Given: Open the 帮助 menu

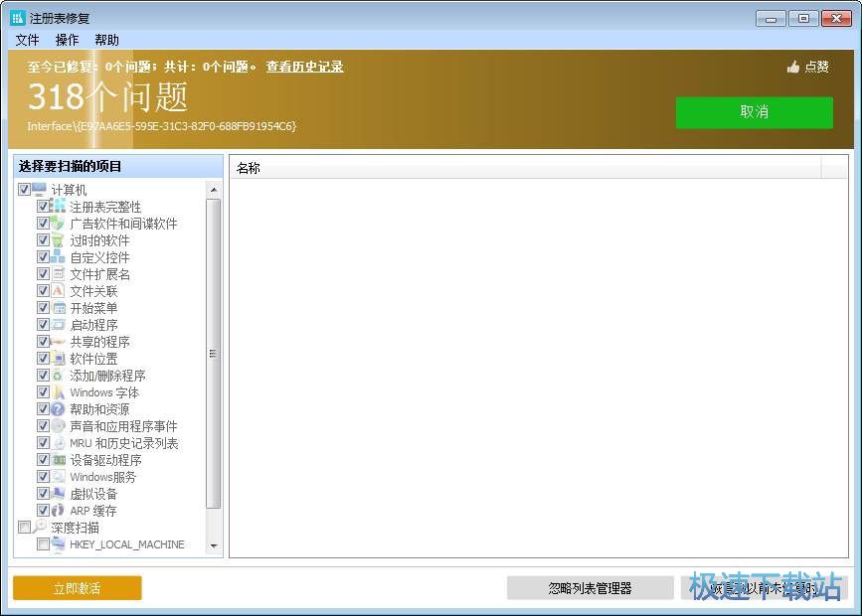Looking at the screenshot, I should click(105, 40).
